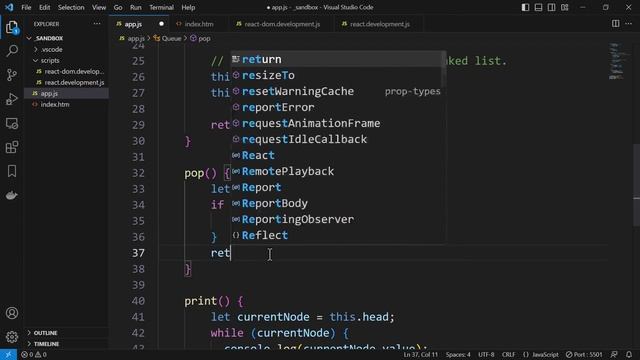This screenshot has width=640, height=360.
Task: Open the Explorer view in activity bar
Action: [x=12, y=28]
